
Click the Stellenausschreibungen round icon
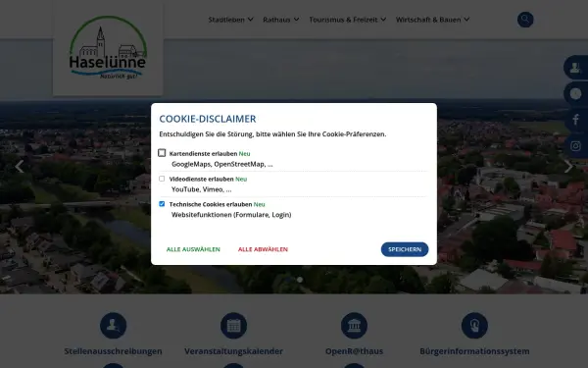point(114,326)
